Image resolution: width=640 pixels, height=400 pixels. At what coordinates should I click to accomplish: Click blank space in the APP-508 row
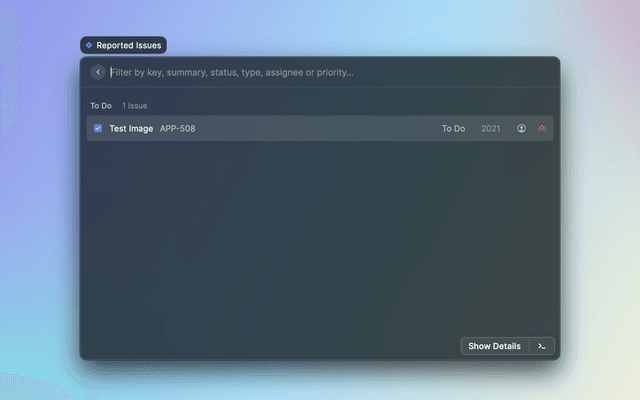coord(320,128)
